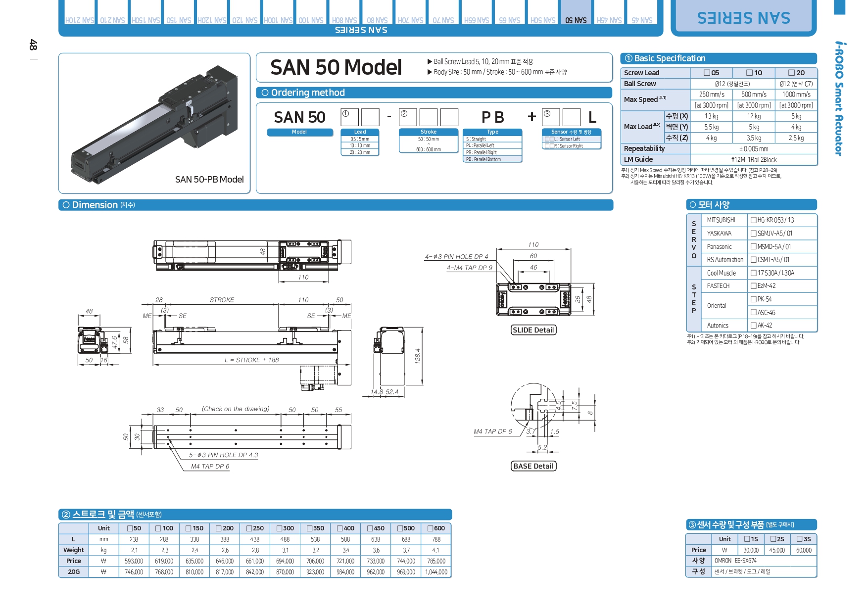Image resolution: width=868 pixels, height=614 pixels.
Task: Check the 1S sensor quantity box
Action: [747, 539]
